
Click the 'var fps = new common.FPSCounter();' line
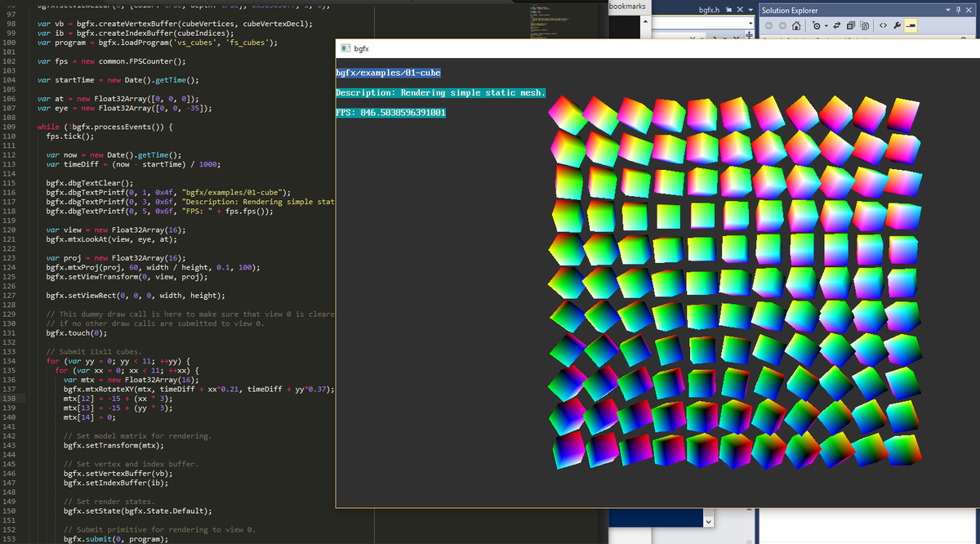click(x=111, y=61)
